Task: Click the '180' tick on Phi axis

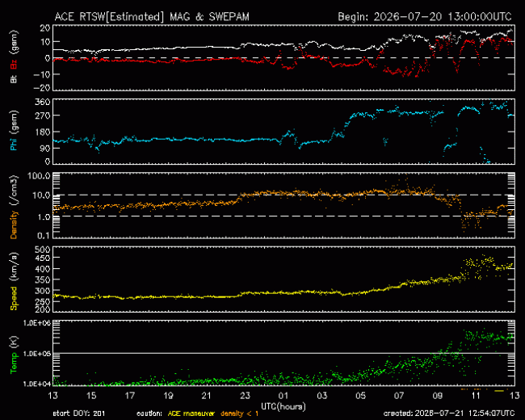Action: pos(43,132)
